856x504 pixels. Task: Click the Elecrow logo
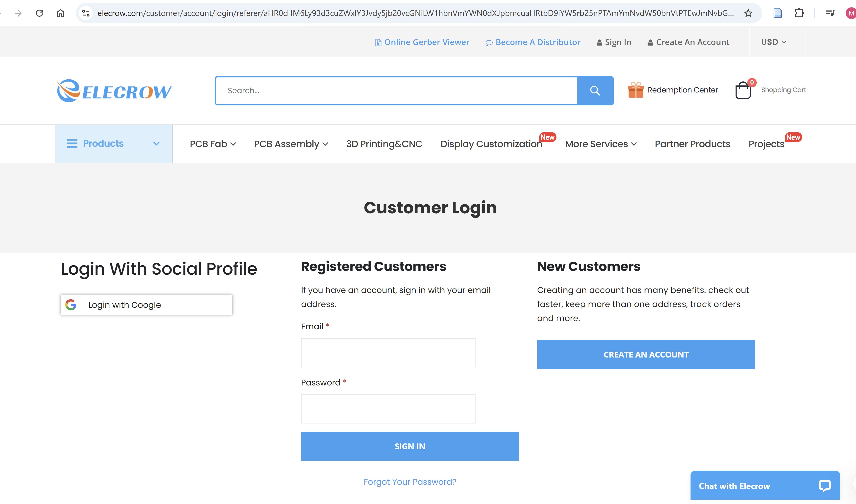pyautogui.click(x=114, y=91)
